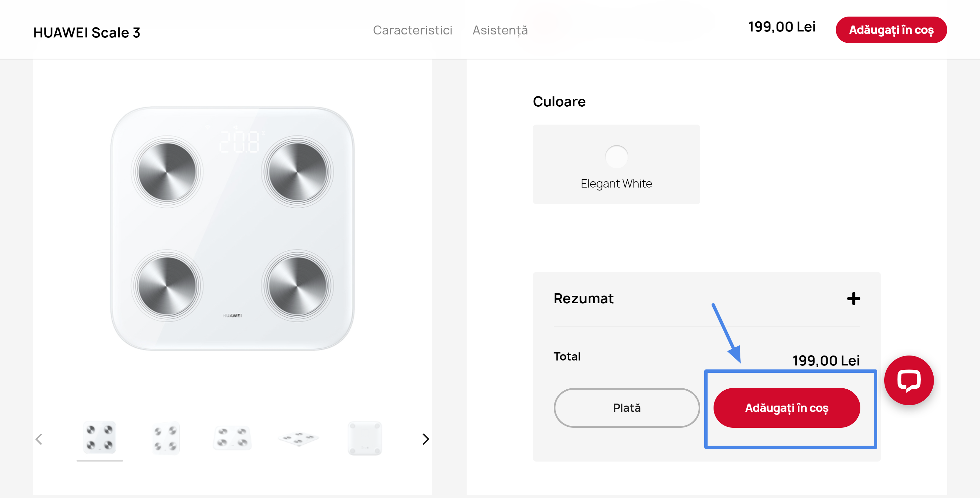Show the fifth thumbnail of scale underside
Viewport: 980px width, 498px height.
coord(365,438)
